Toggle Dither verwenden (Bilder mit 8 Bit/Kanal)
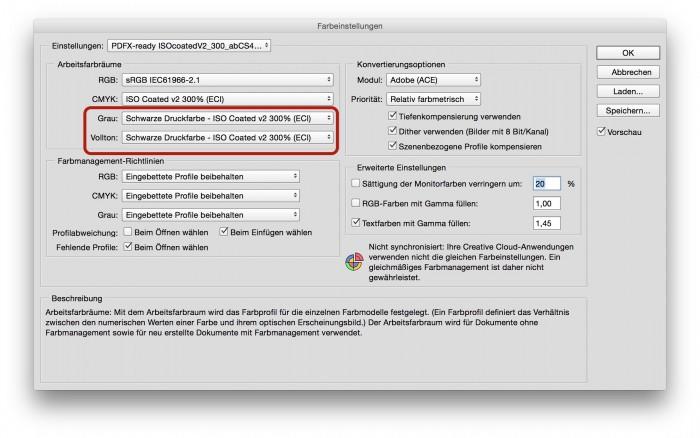The width and height of the screenshot is (700, 438). tap(392, 131)
